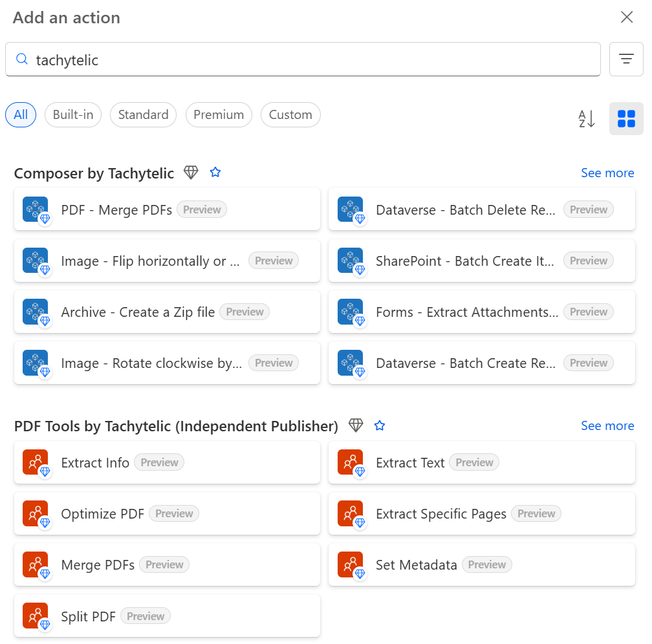Select the All filter tab
The image size is (652, 644).
pos(21,114)
